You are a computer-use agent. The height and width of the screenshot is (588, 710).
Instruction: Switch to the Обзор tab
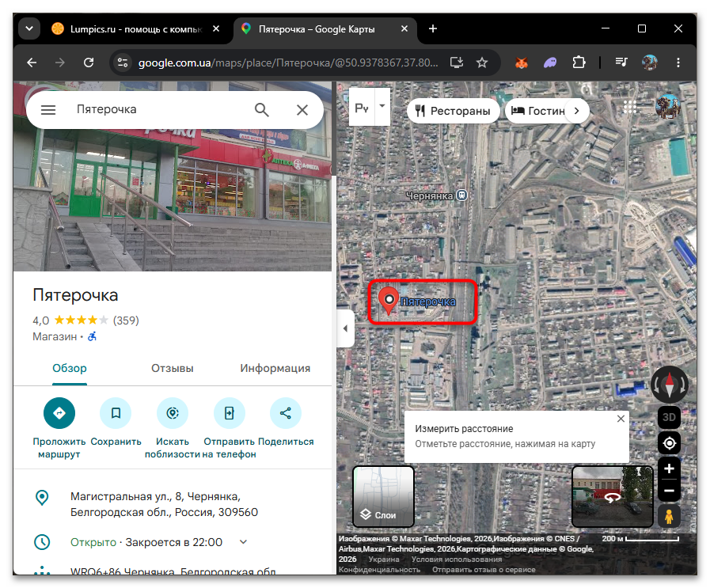(x=70, y=369)
